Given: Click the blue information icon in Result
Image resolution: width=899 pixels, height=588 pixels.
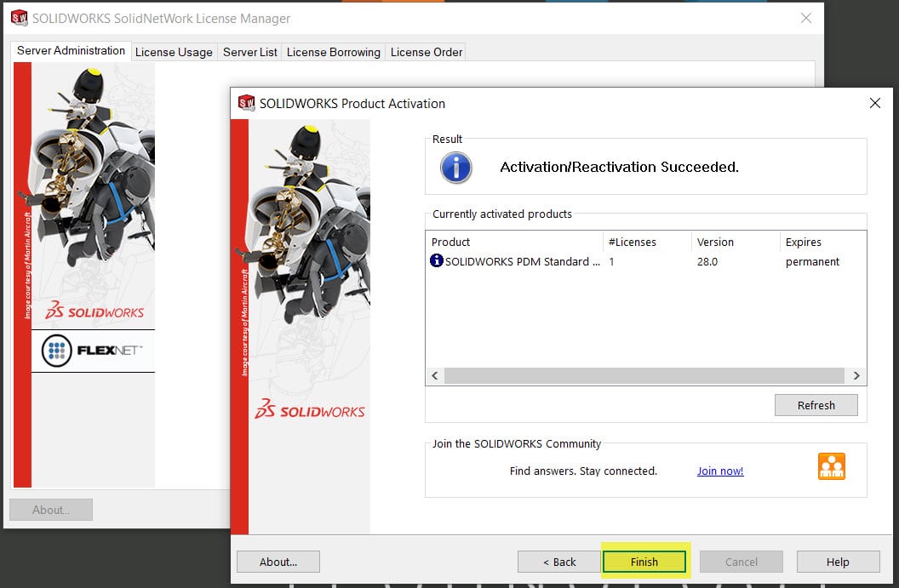Looking at the screenshot, I should 455,168.
